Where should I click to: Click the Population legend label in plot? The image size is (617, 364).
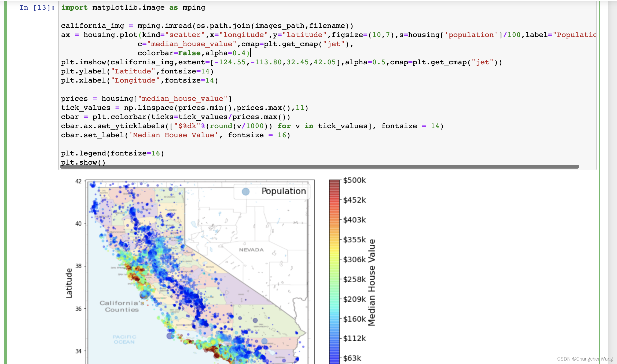(x=284, y=191)
